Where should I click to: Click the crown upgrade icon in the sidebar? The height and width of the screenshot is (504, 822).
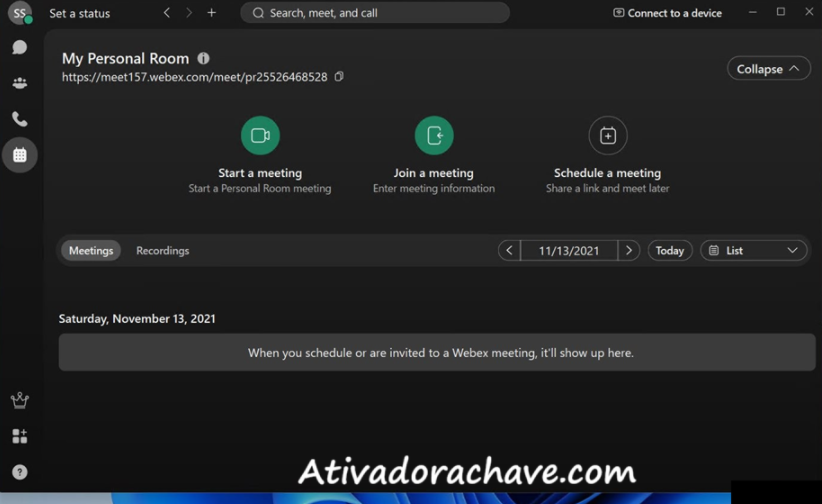(20, 400)
